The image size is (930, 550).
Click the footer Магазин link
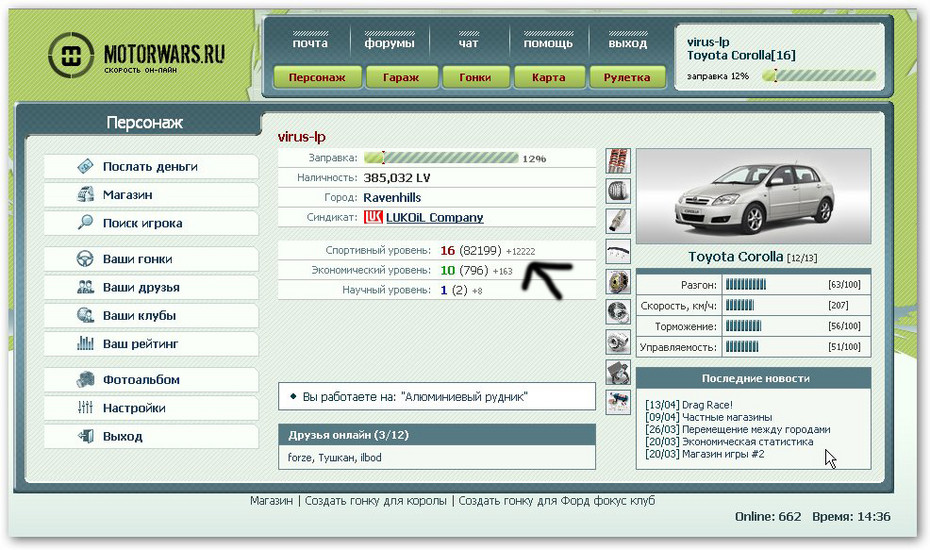271,501
